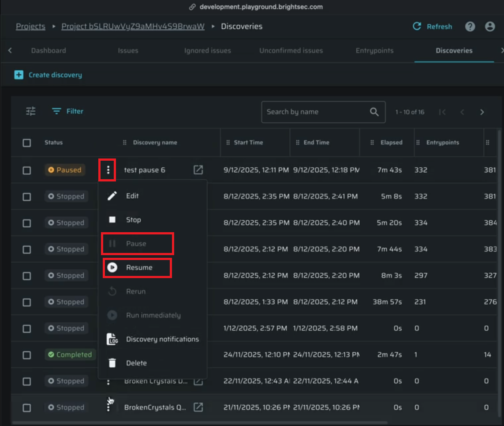Check the row with 38m 57s elapsed
This screenshot has width=504, height=426.
27,302
